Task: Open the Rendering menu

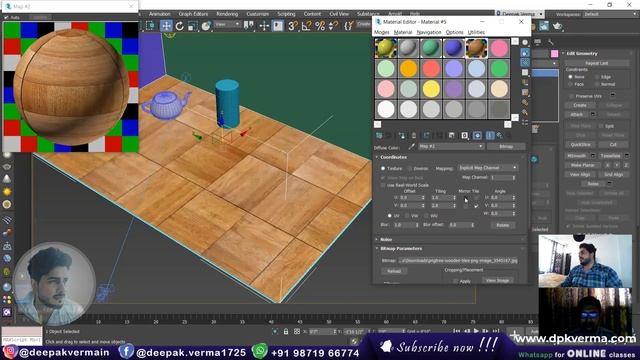Action: [227, 14]
